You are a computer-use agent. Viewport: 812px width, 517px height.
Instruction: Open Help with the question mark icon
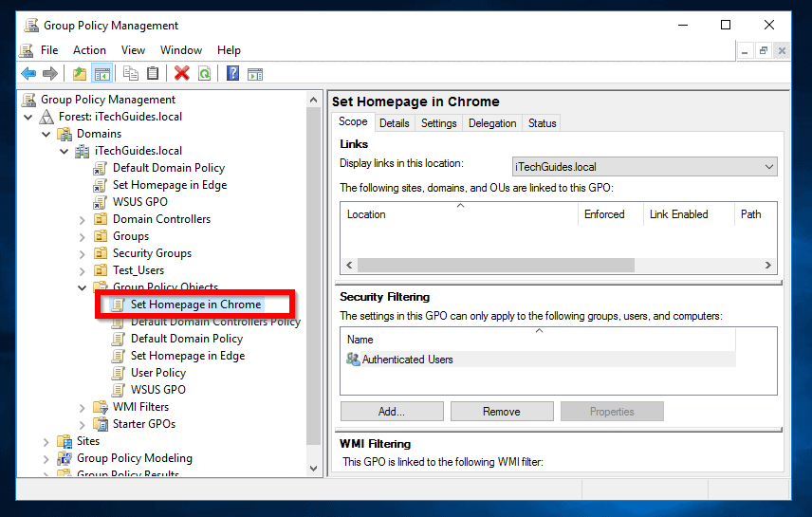[233, 74]
